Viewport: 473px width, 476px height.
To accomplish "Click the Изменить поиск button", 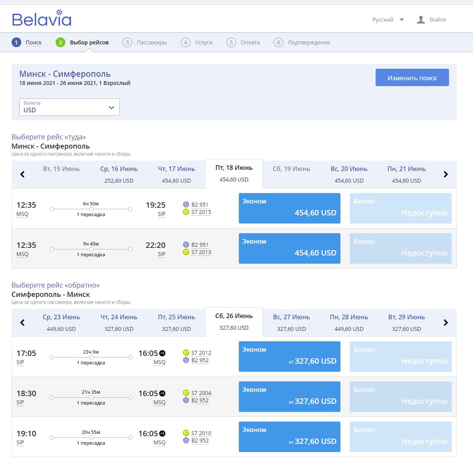I will [412, 78].
